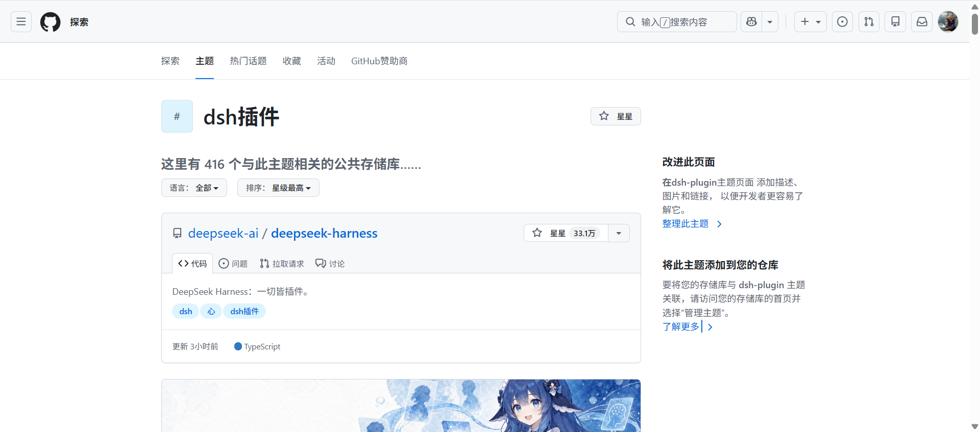Screen dimensions: 980x432
Task: Open the hamburger navigation menu
Action: click(21, 22)
